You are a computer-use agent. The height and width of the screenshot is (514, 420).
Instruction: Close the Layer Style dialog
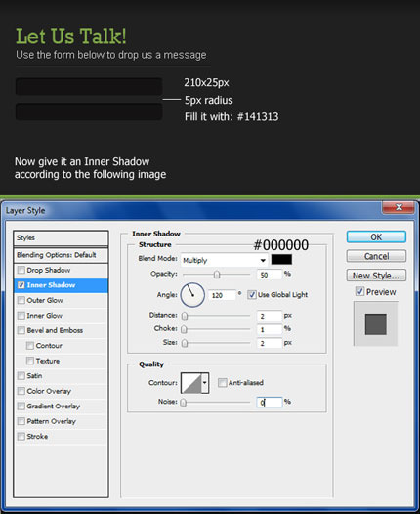click(399, 207)
